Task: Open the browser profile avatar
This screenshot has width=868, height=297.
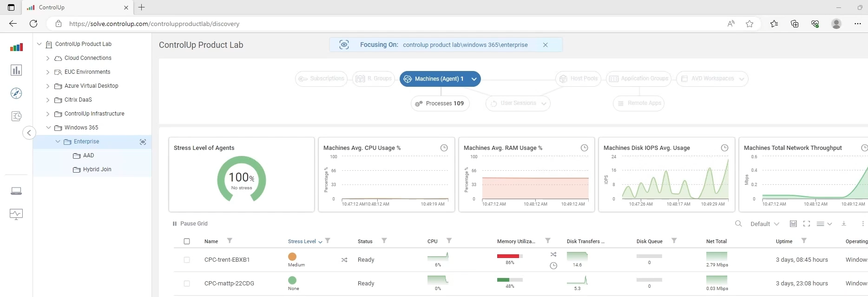Action: [836, 24]
